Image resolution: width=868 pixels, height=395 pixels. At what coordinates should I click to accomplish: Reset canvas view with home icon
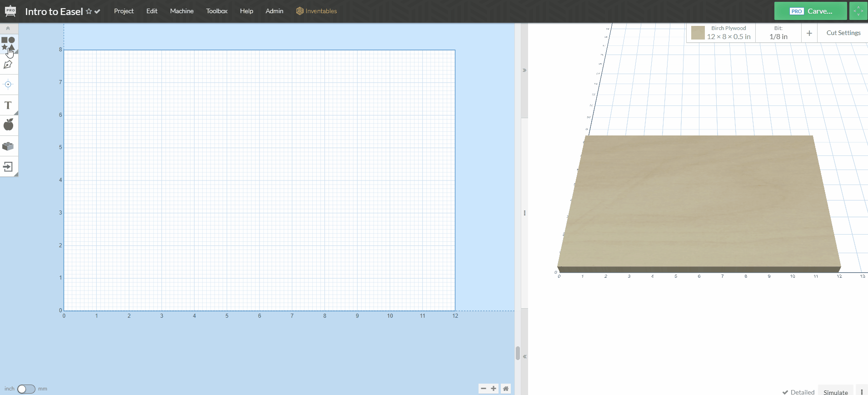[506, 389]
